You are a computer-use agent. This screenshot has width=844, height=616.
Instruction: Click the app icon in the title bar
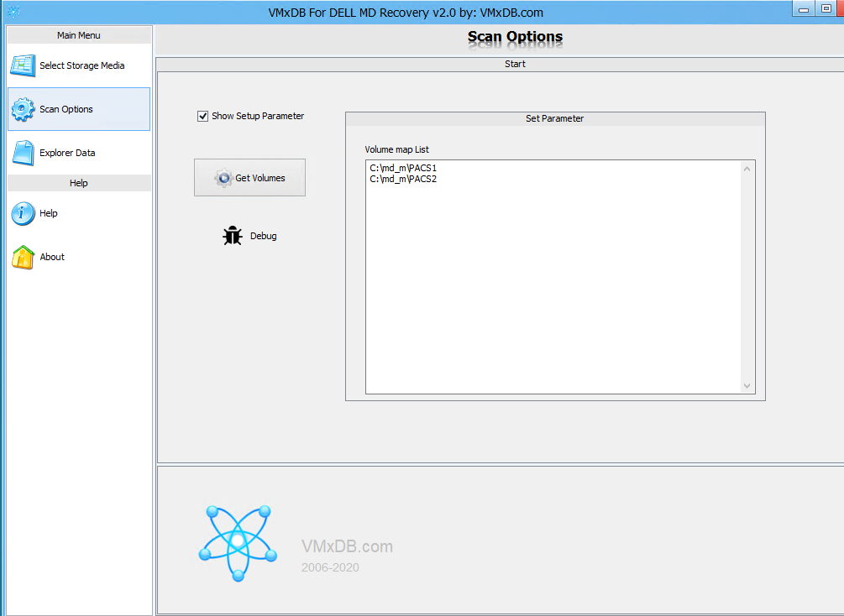pos(14,11)
